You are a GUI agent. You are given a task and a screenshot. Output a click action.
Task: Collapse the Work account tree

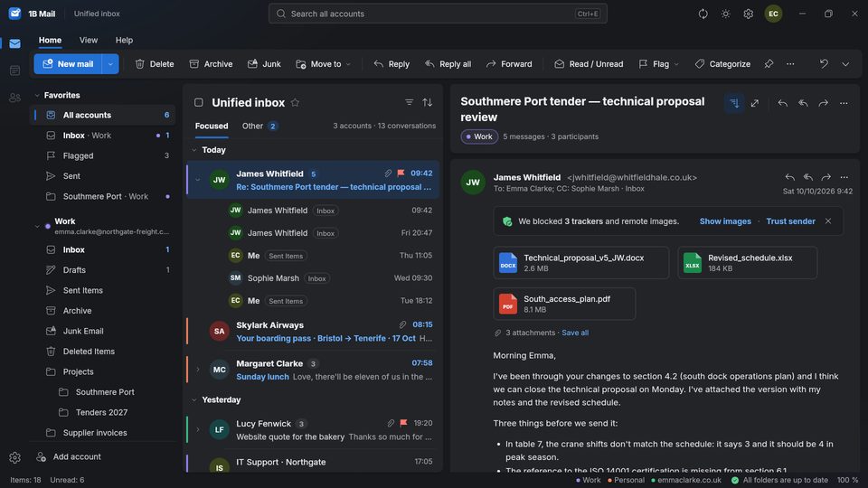click(37, 226)
